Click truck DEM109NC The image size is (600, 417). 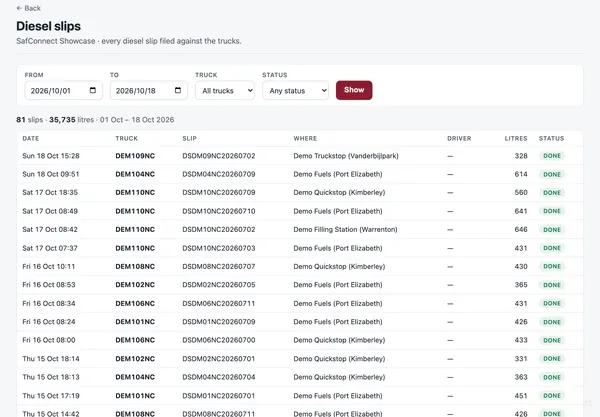135,156
